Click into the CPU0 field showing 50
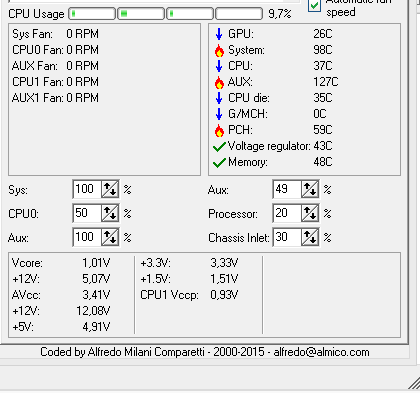 (87, 213)
